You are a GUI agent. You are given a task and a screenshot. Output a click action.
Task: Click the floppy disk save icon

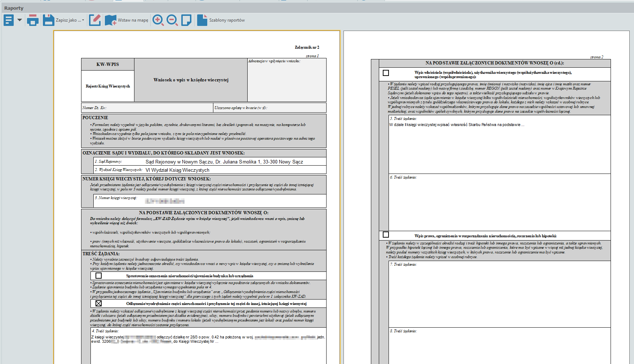pyautogui.click(x=48, y=20)
